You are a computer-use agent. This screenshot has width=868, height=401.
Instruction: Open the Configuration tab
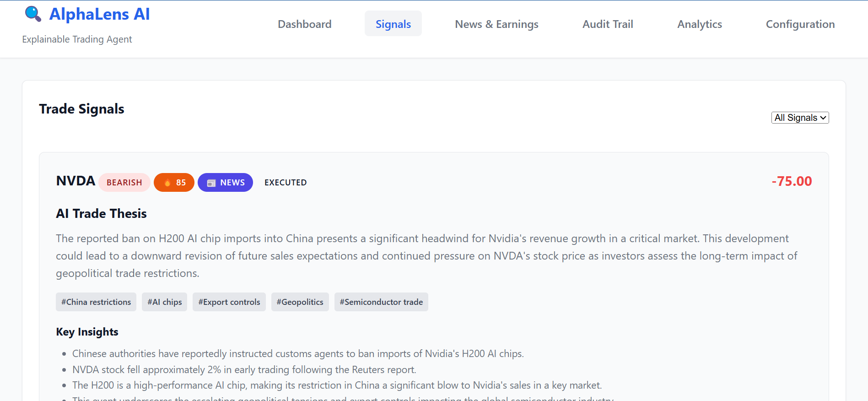(x=800, y=24)
